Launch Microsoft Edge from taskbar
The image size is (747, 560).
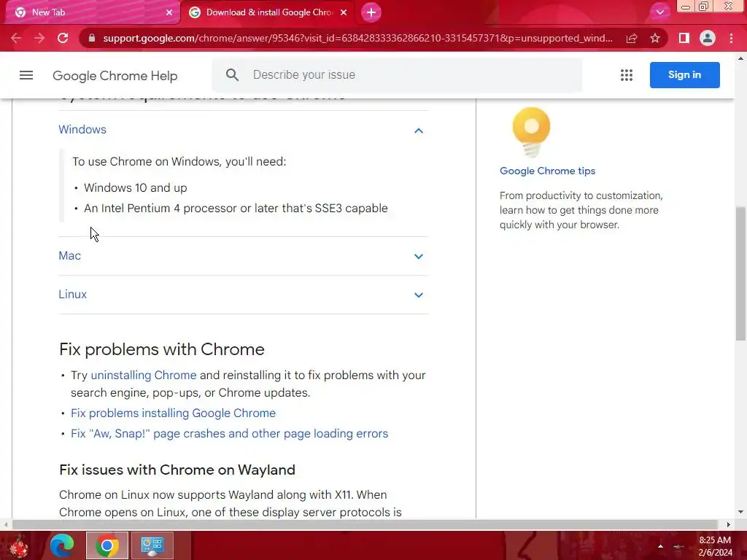(62, 545)
